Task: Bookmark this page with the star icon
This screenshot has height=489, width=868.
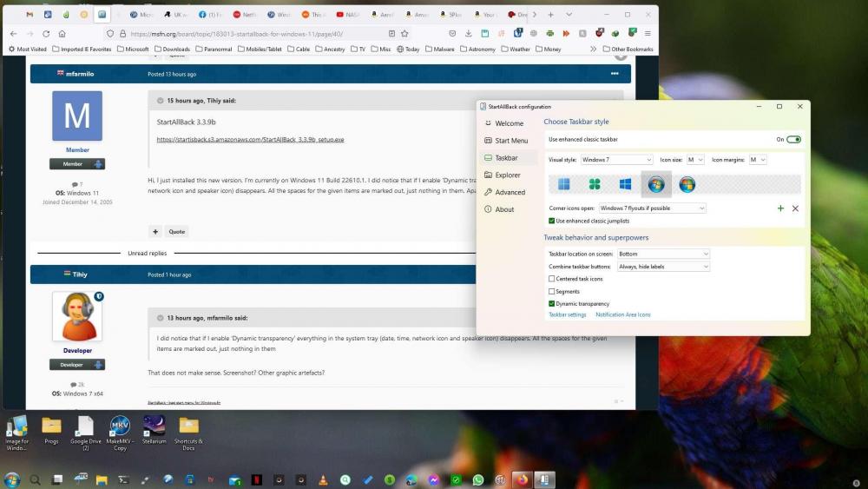Action: pos(404,34)
